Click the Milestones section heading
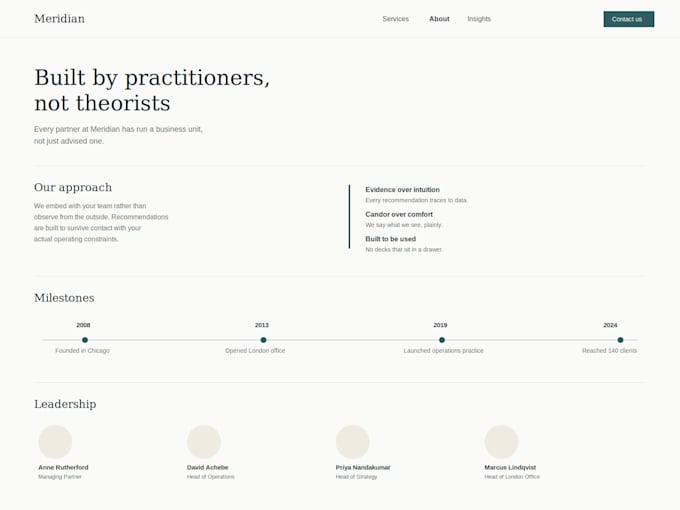 point(64,298)
